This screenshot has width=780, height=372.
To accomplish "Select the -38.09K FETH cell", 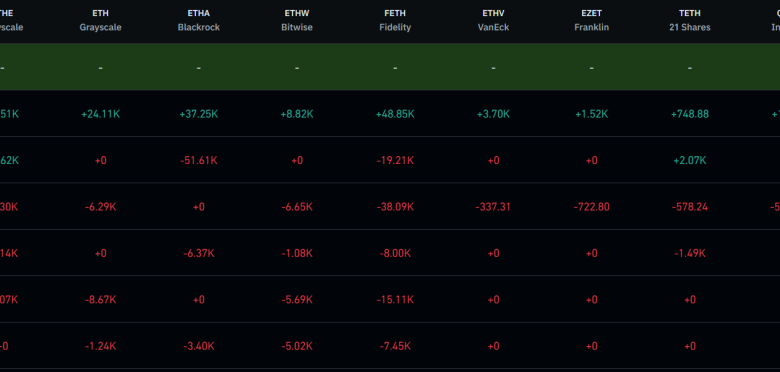I will click(395, 207).
